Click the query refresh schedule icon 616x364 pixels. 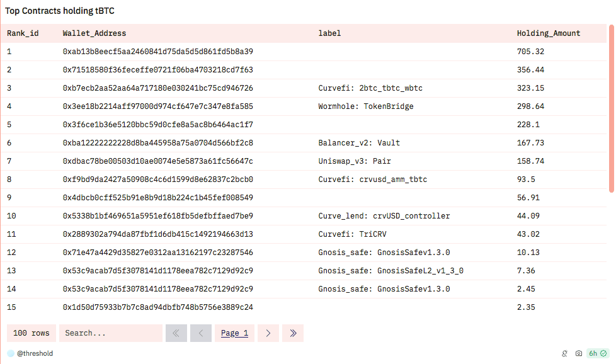click(565, 354)
